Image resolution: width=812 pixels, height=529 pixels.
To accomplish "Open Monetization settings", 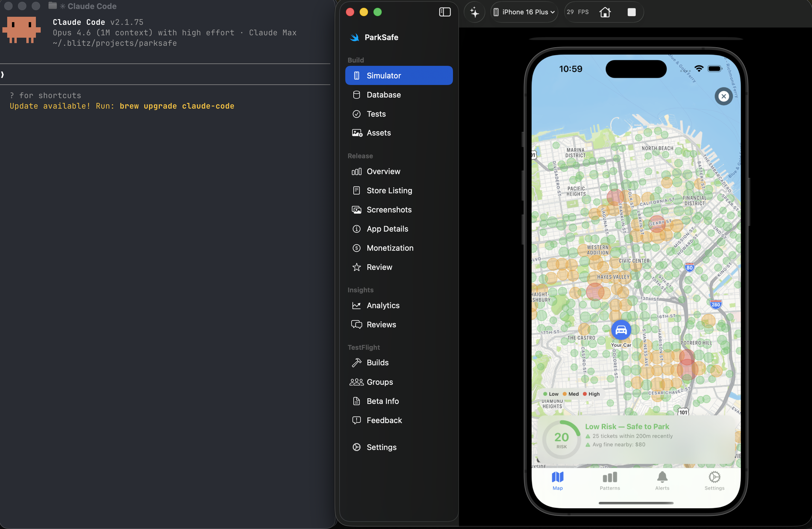I will click(x=399, y=248).
